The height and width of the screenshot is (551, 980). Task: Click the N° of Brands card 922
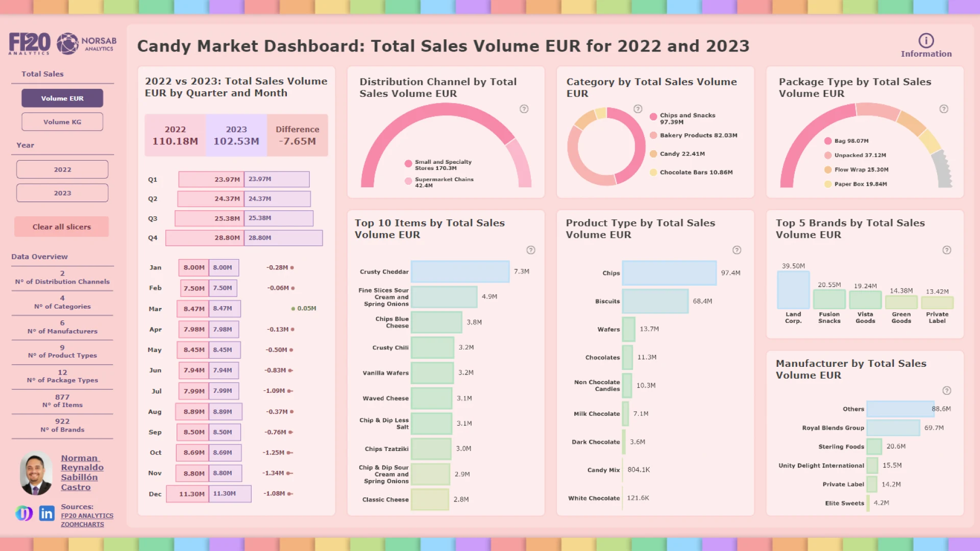[62, 425]
